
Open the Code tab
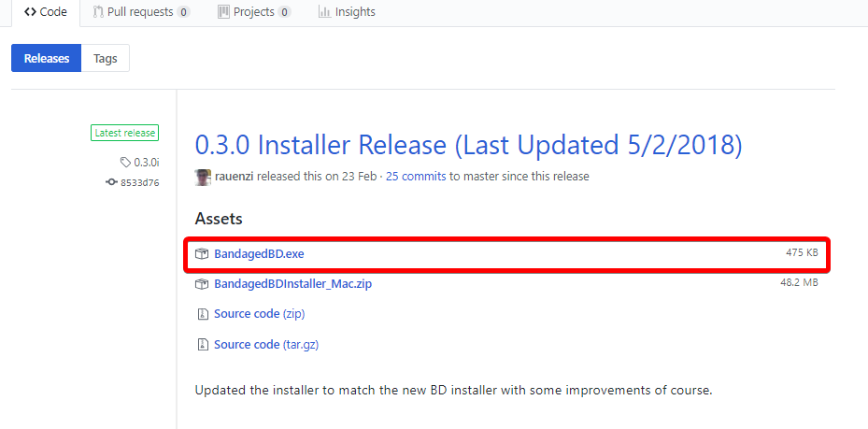click(46, 11)
